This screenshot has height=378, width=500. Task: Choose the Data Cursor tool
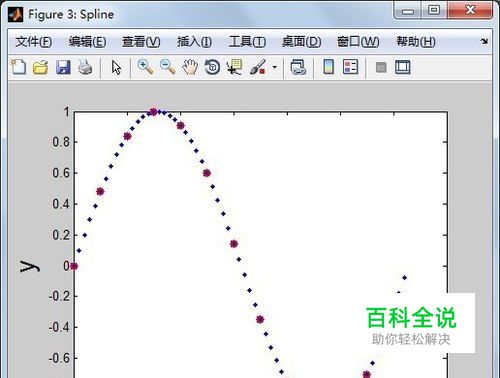(x=234, y=67)
